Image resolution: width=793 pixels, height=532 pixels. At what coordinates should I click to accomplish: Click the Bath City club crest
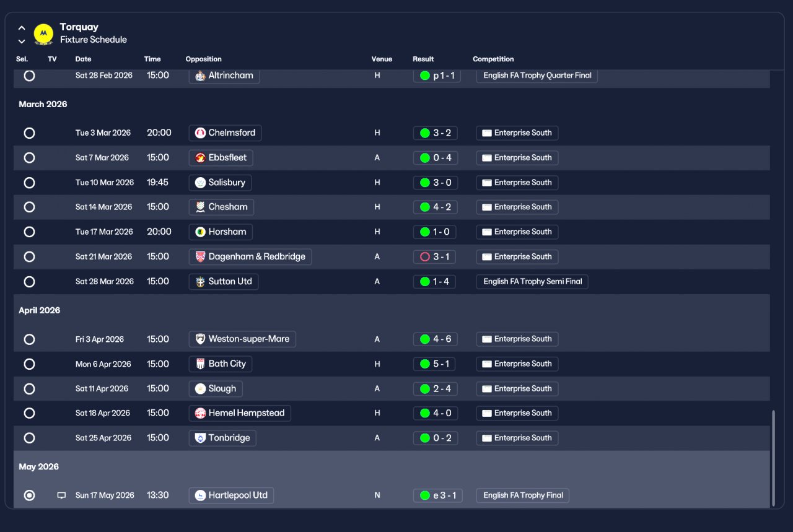click(200, 364)
